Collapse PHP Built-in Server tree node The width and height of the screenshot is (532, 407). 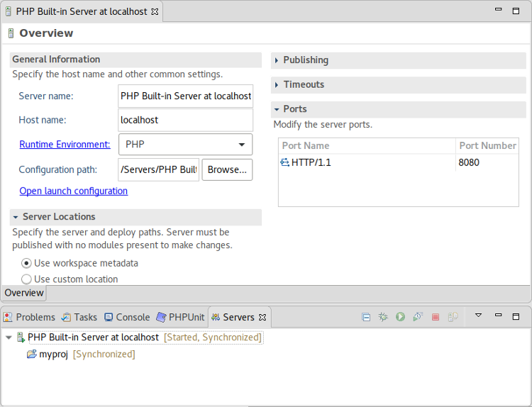(9, 338)
